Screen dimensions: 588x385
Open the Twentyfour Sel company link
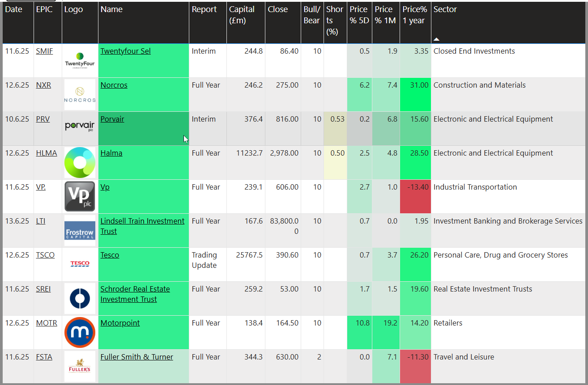[125, 51]
